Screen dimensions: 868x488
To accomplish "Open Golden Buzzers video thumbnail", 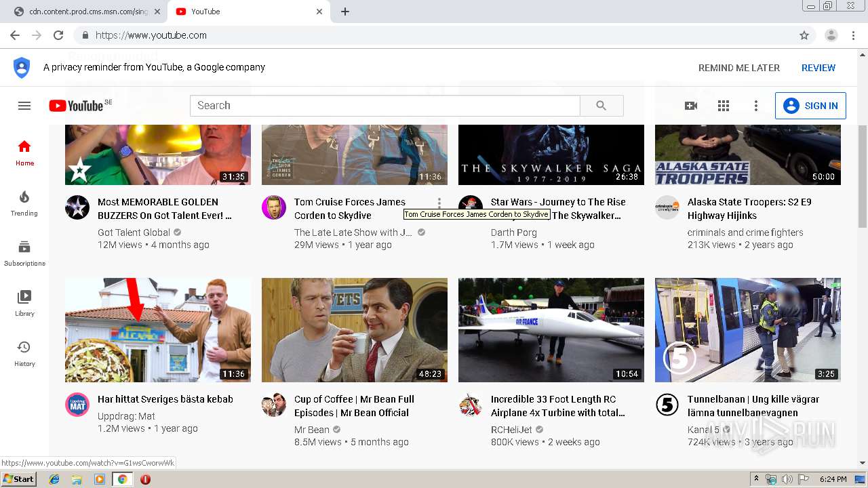I will 158,155.
